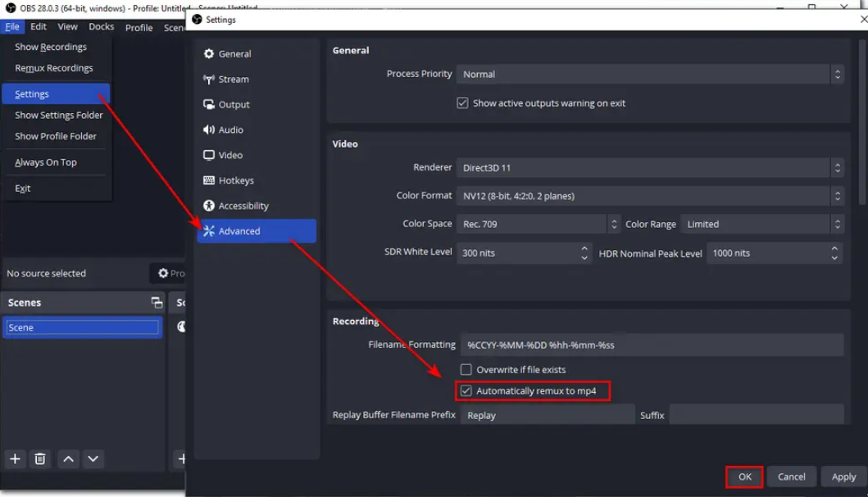Image resolution: width=868 pixels, height=497 pixels.
Task: Click the Audio speaker icon
Action: point(209,130)
